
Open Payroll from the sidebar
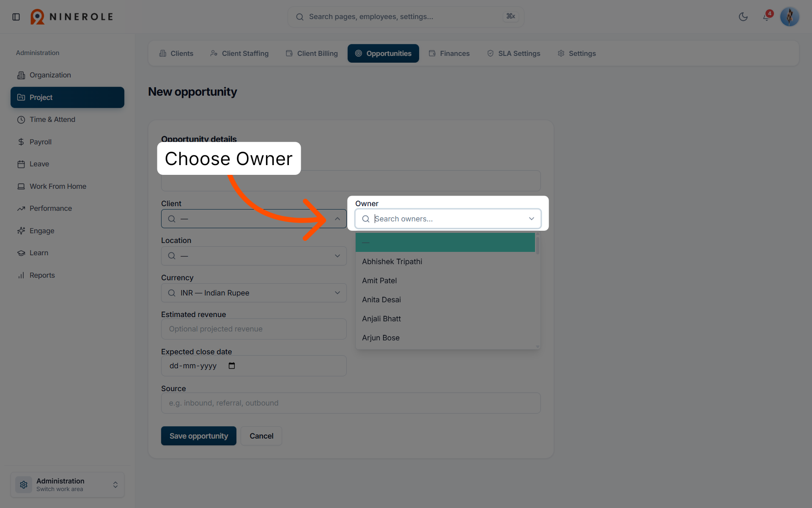67,142
